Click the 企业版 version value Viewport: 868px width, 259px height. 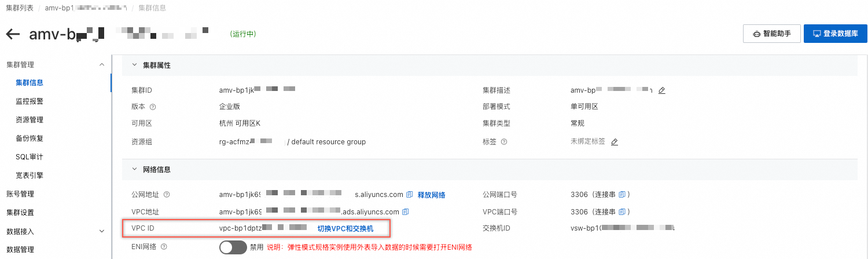coord(230,107)
